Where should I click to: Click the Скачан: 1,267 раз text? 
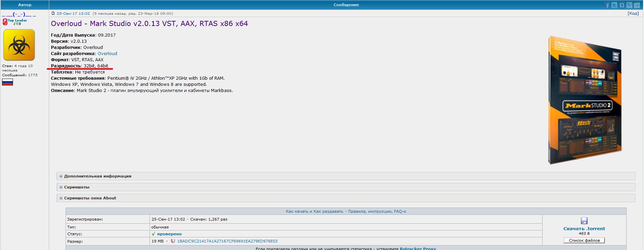209,219
